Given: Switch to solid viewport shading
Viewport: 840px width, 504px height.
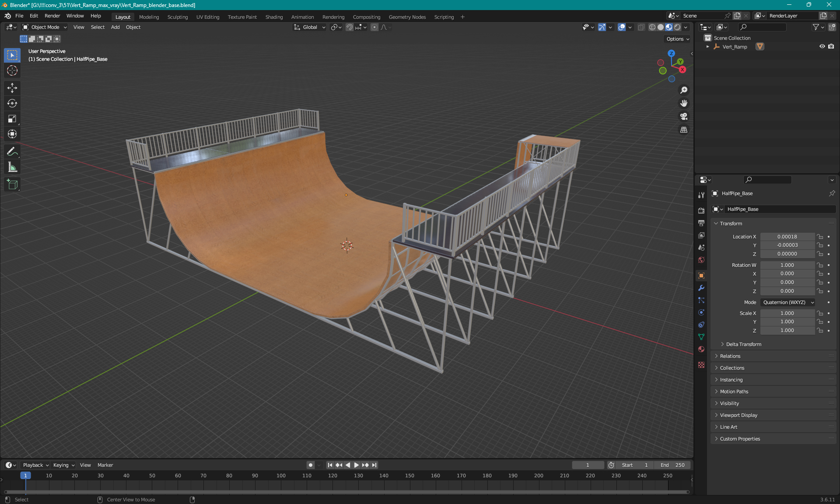Looking at the screenshot, I should 661,27.
